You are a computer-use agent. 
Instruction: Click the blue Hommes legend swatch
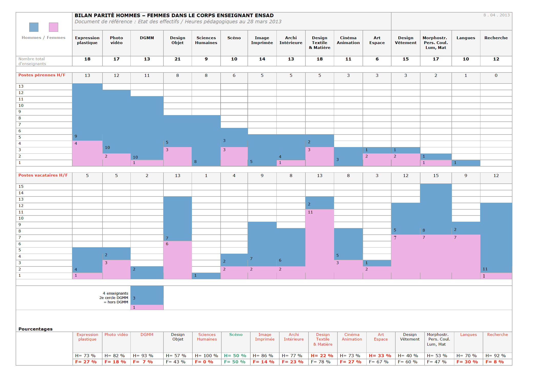(34, 27)
